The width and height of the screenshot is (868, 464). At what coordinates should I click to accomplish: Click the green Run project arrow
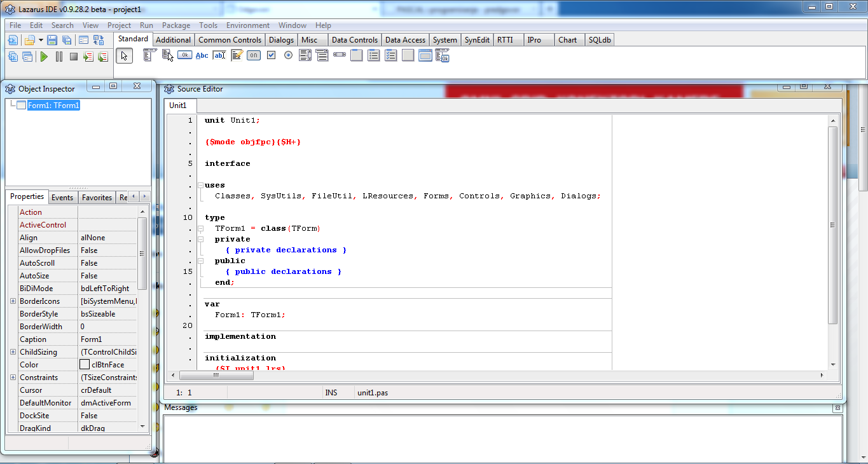(44, 57)
